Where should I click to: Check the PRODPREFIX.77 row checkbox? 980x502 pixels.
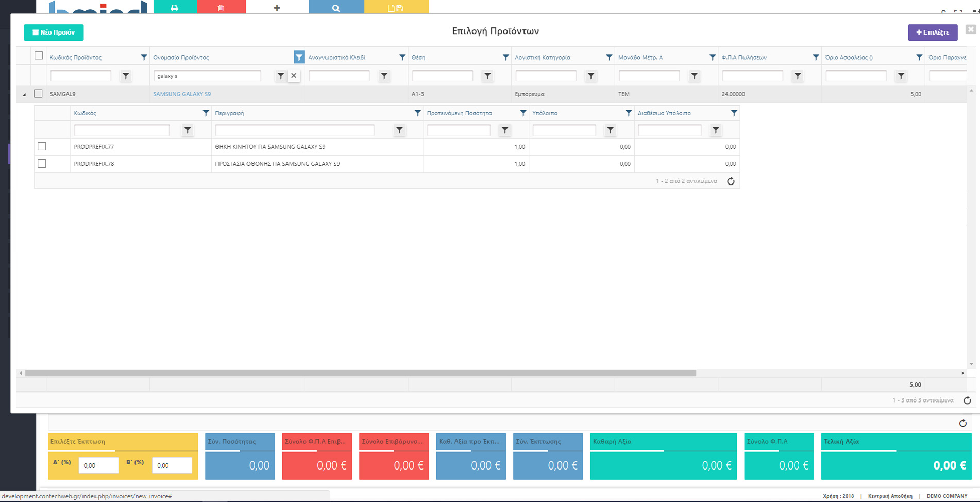click(42, 146)
